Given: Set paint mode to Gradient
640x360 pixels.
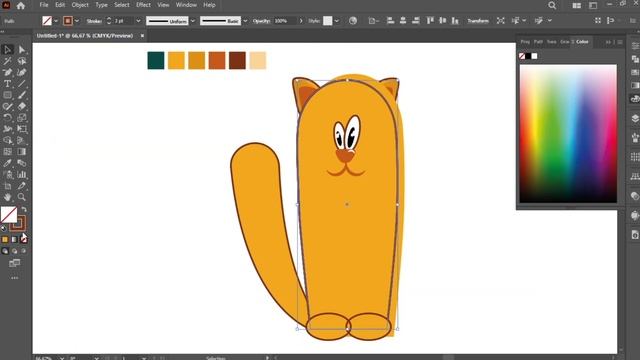Looking at the screenshot, I should (14, 240).
